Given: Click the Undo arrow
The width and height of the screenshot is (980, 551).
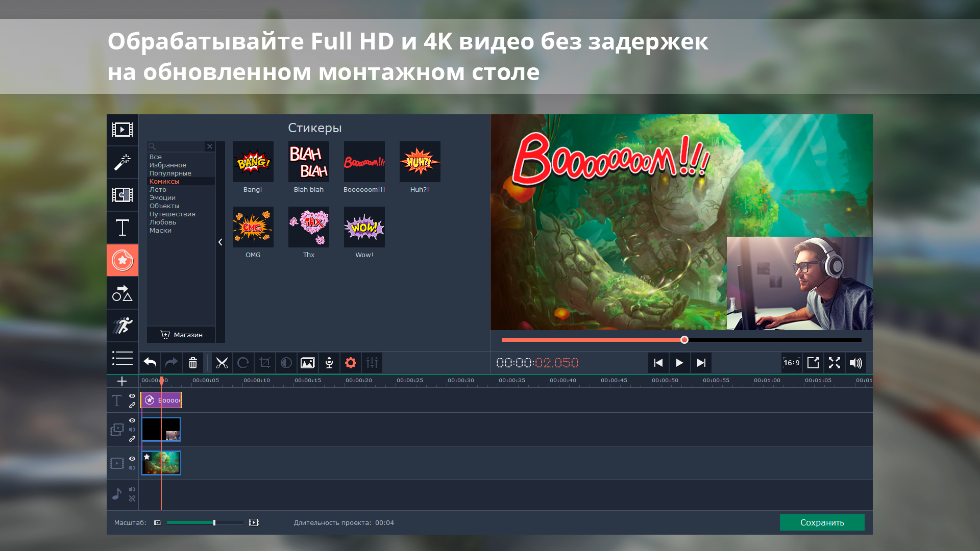Looking at the screenshot, I should [150, 363].
